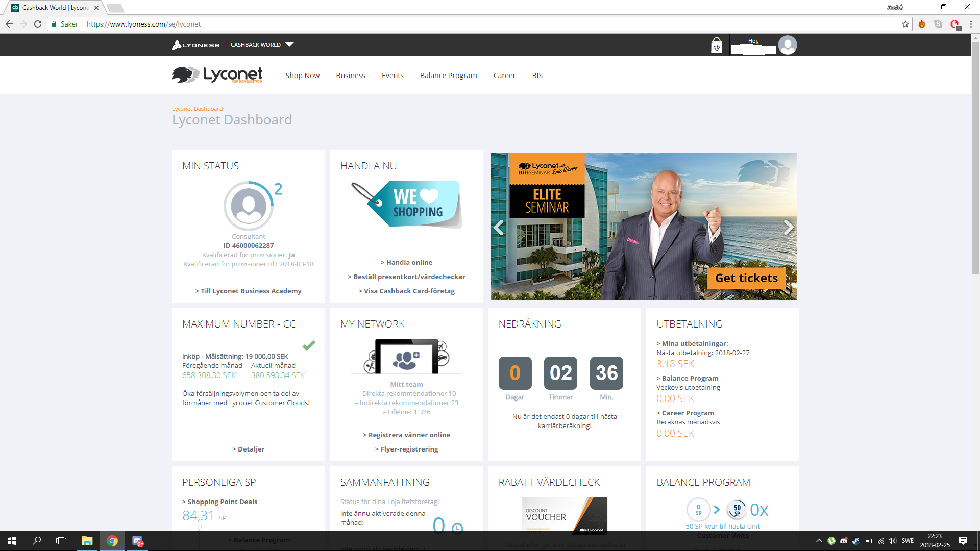Viewport: 980px width, 551px height.
Task: Click the We Love Shopping tag image
Action: pos(407,204)
